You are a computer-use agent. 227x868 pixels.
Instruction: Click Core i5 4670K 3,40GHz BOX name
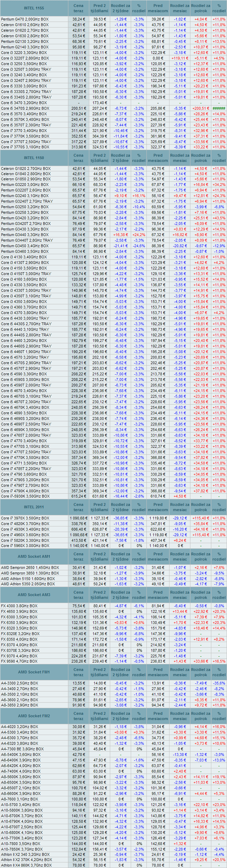(x=25, y=407)
